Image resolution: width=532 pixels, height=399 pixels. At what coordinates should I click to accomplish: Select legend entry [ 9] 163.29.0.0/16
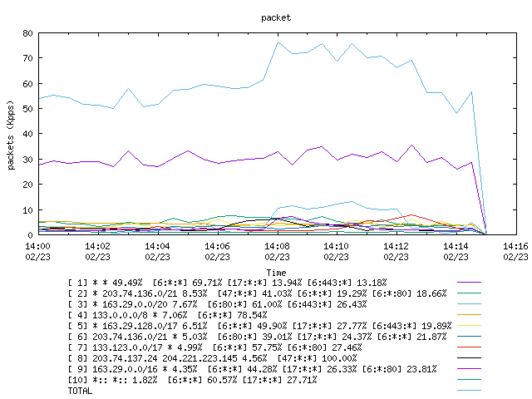(x=253, y=369)
